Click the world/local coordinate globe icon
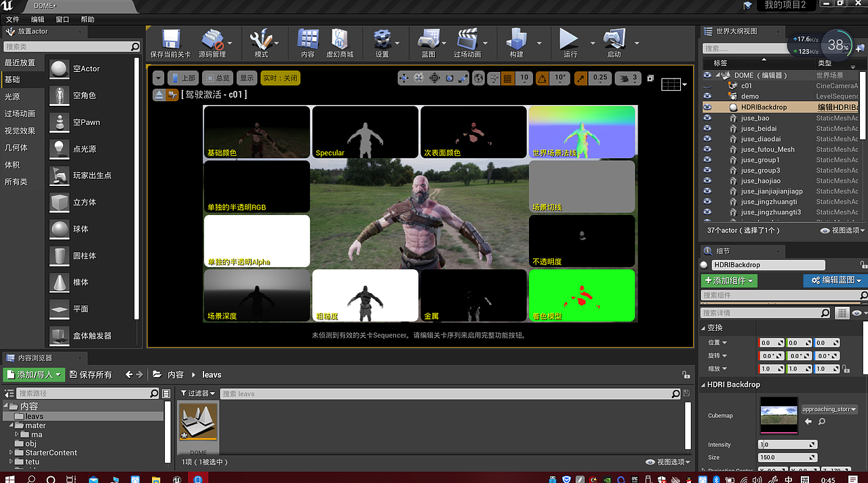The width and height of the screenshot is (868, 483). click(x=479, y=78)
